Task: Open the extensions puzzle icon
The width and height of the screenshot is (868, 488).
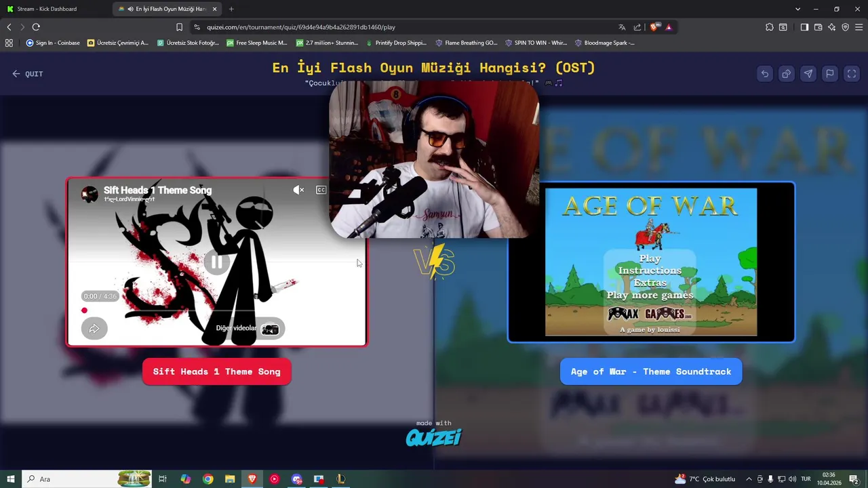Action: pyautogui.click(x=769, y=27)
